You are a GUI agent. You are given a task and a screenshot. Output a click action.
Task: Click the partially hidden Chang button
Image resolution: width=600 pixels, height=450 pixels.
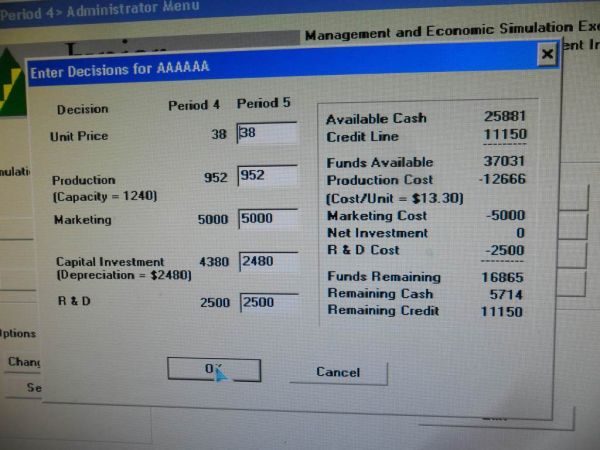22,361
